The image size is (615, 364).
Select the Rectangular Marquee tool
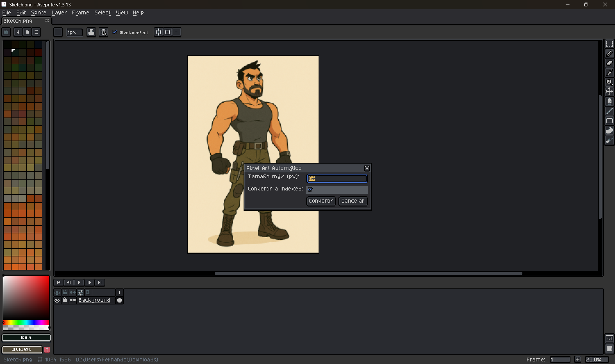(x=609, y=44)
